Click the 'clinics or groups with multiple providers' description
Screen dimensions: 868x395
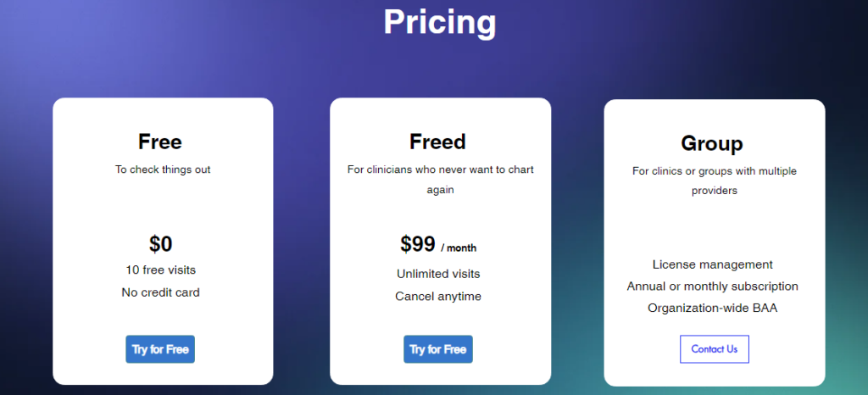point(714,181)
